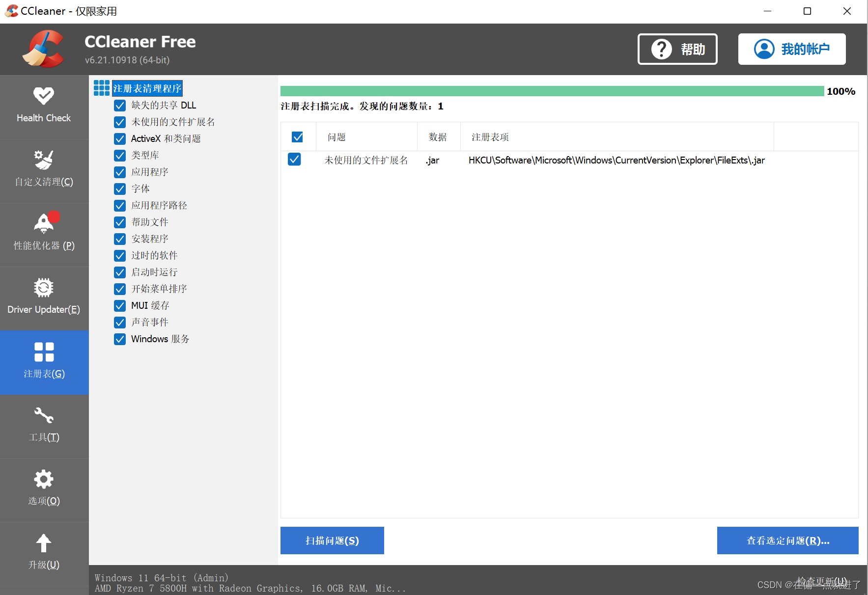Image resolution: width=868 pixels, height=595 pixels.
Task: Open Custom Clean via the brush icon
Action: [x=44, y=160]
